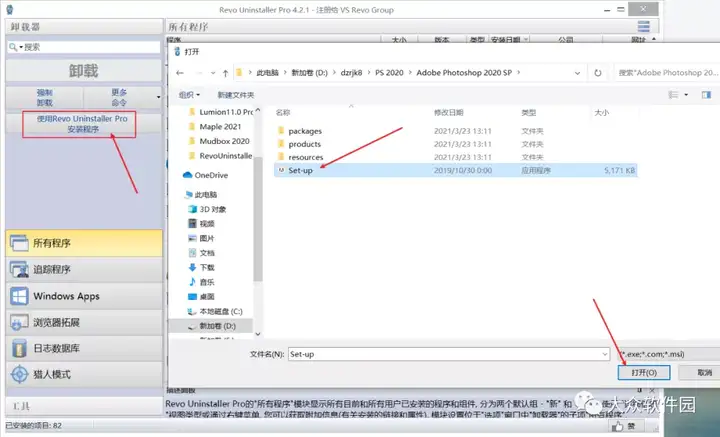Click 强制卸载 forced uninstall button
This screenshot has width=720, height=437.
(x=45, y=97)
